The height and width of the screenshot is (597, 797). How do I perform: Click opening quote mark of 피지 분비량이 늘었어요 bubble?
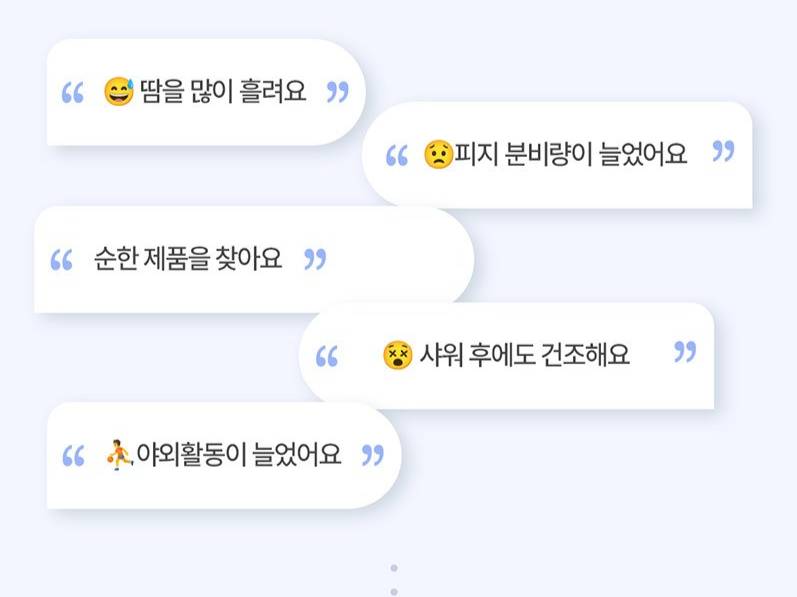click(397, 157)
